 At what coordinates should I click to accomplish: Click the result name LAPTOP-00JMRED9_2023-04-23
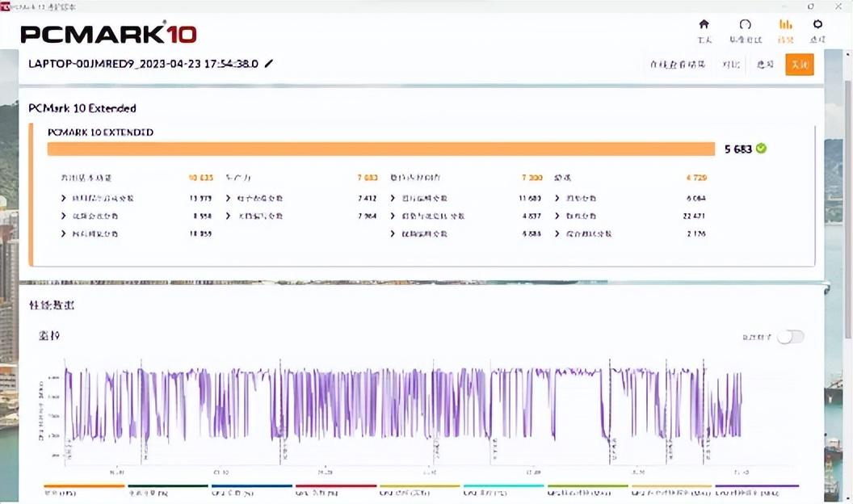coord(143,64)
